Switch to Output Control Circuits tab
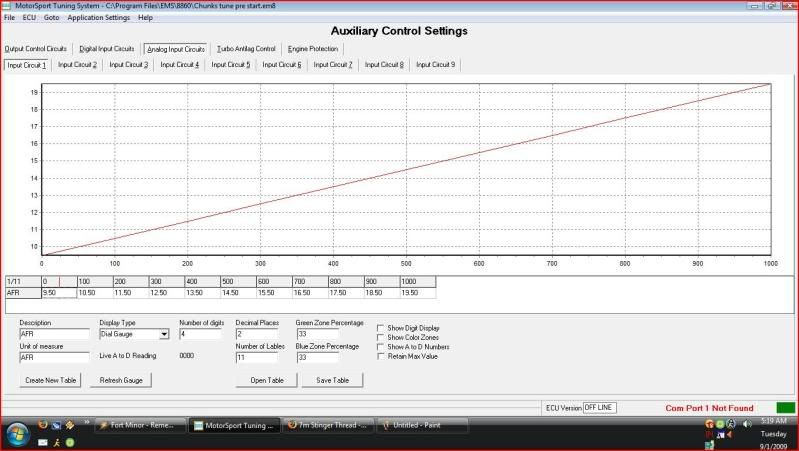This screenshot has height=451, width=799. click(36, 49)
